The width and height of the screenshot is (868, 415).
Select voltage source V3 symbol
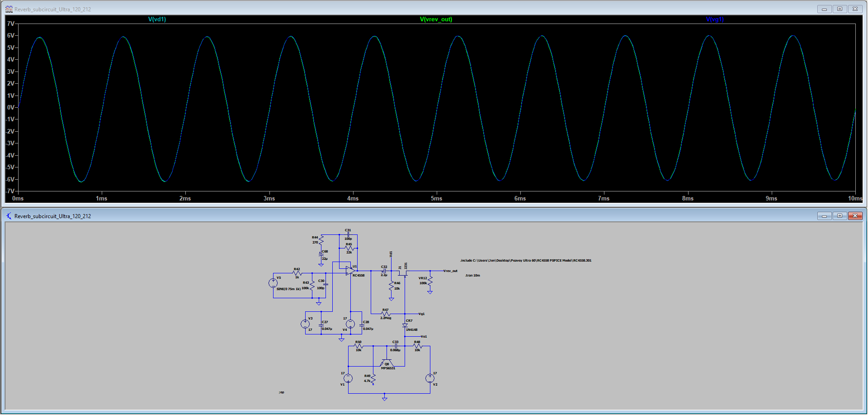click(305, 324)
